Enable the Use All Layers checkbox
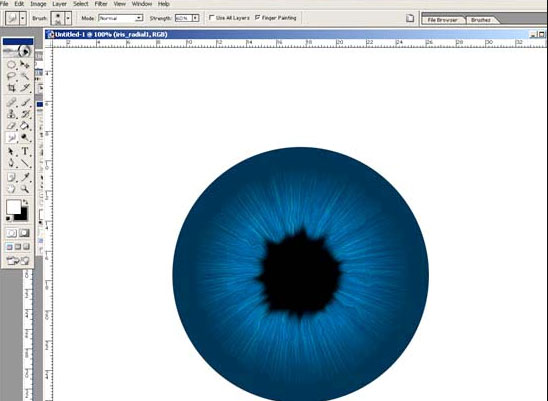 (211, 17)
